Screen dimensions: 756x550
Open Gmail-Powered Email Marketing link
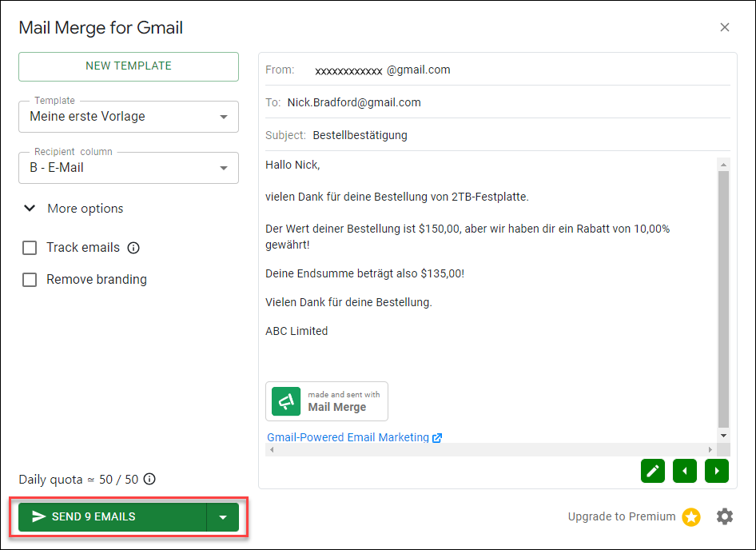(x=354, y=437)
